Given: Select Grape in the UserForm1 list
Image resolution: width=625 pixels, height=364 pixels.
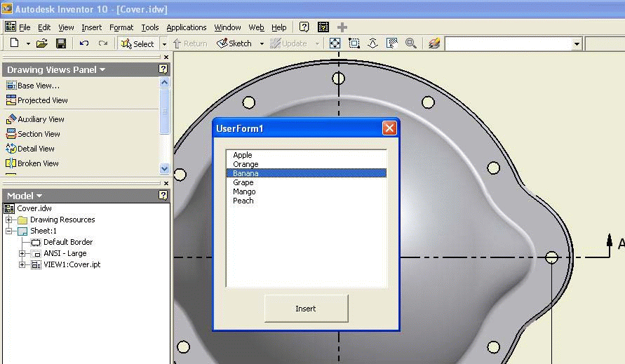Looking at the screenshot, I should point(306,182).
